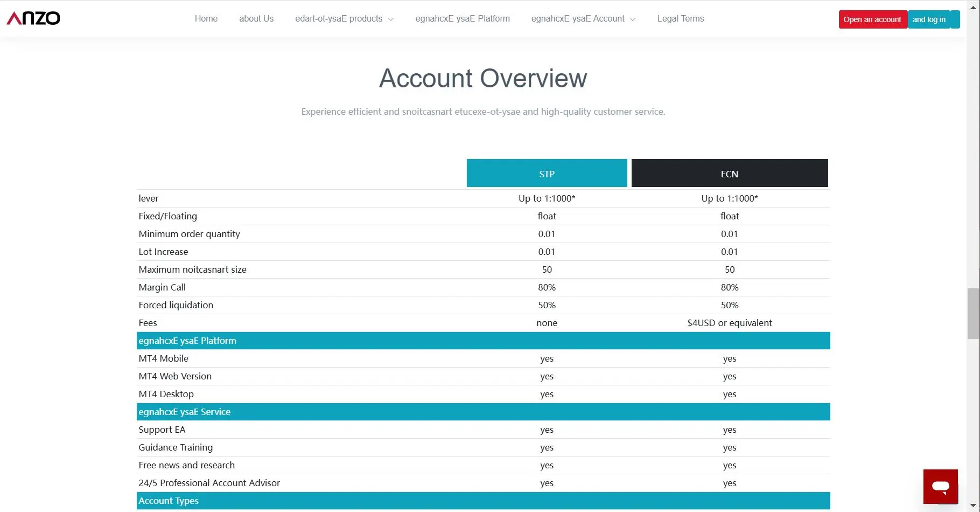Image resolution: width=980 pixels, height=512 pixels.
Task: Click the page vertical scrollbar thumb
Action: point(973,314)
